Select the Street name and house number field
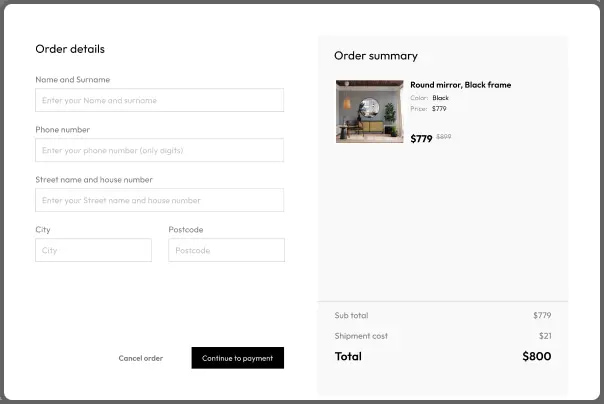Viewport: 604px width, 404px height. [x=159, y=200]
